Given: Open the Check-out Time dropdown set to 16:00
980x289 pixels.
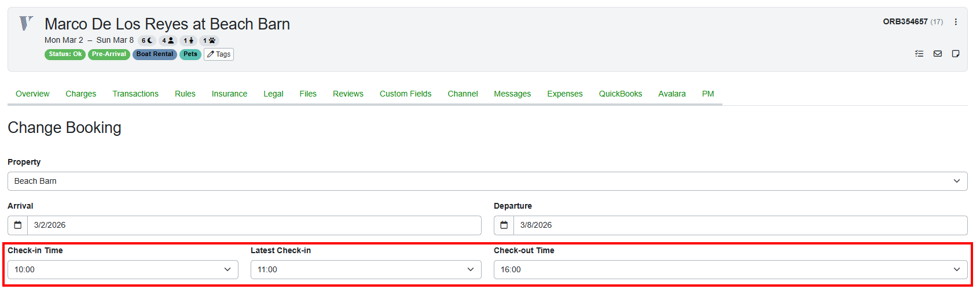Looking at the screenshot, I should [731, 269].
